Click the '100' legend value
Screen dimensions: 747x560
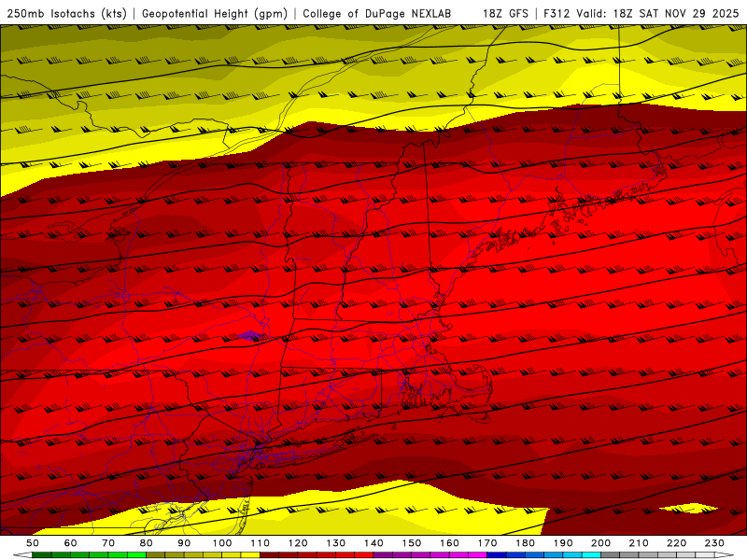pos(222,543)
